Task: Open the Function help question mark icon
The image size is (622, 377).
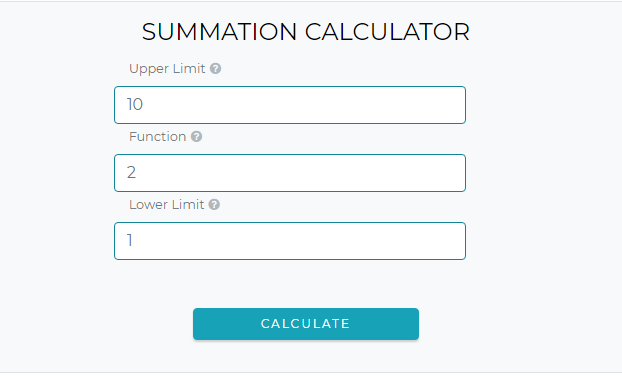Action: click(196, 137)
